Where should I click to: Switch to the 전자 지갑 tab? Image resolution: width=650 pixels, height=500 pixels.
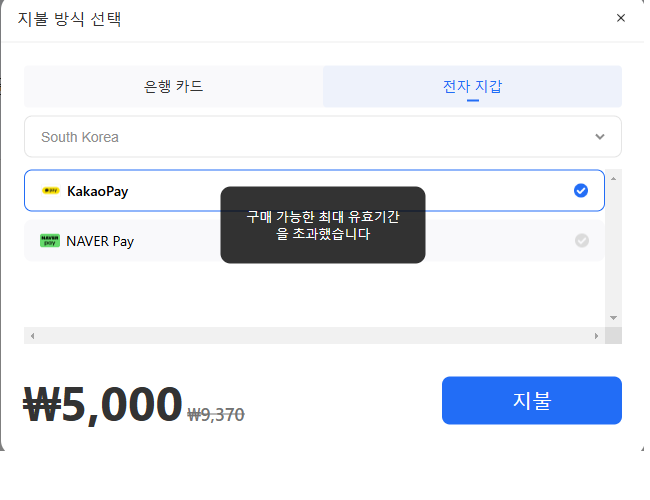472,87
